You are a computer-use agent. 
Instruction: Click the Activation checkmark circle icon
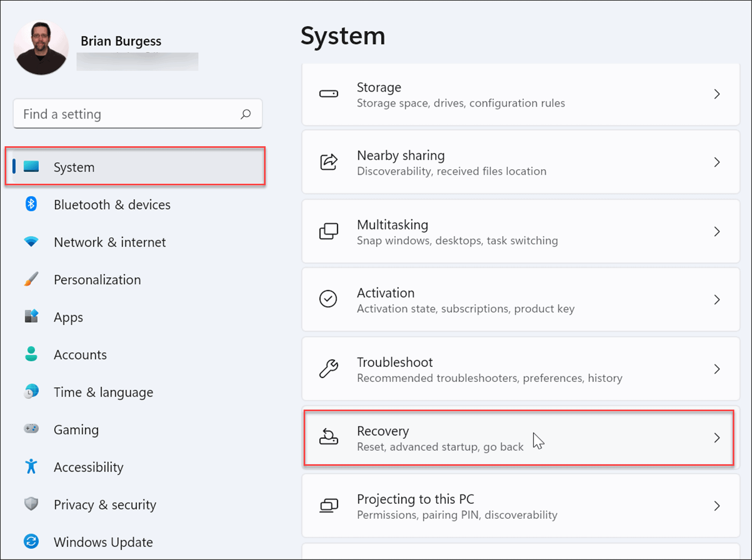click(328, 299)
